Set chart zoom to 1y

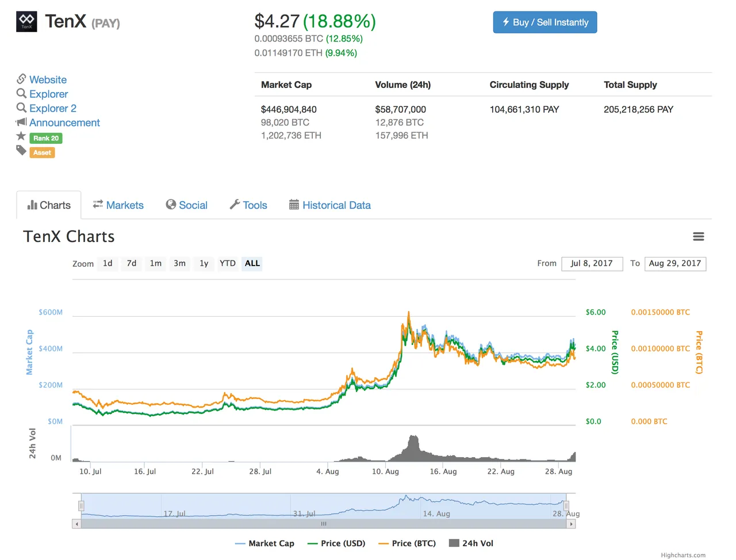(204, 263)
